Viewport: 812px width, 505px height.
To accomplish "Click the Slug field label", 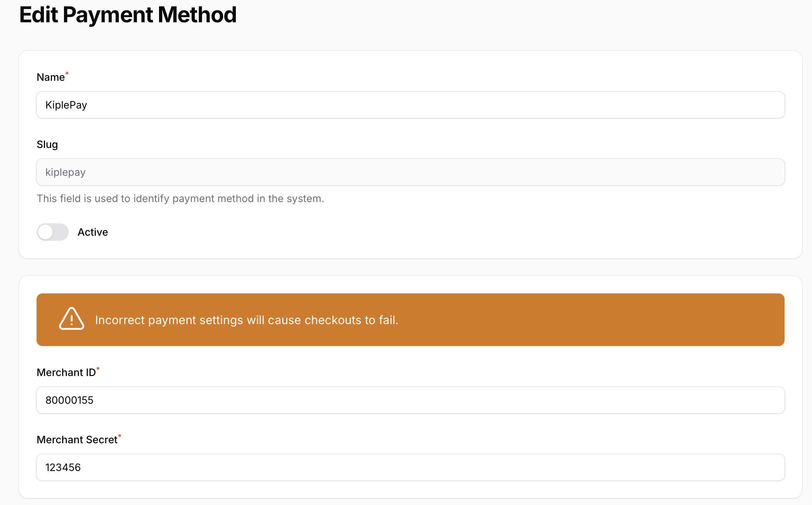I will pos(47,145).
